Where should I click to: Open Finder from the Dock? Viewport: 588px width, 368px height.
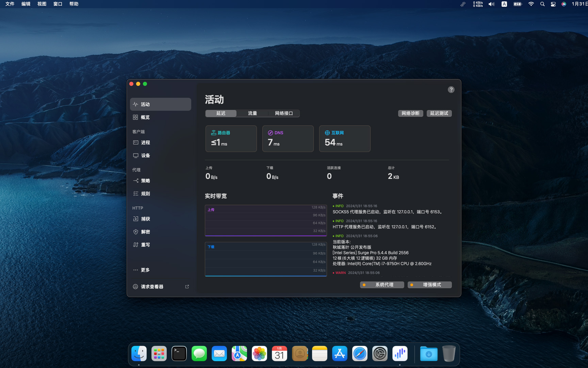[139, 354]
